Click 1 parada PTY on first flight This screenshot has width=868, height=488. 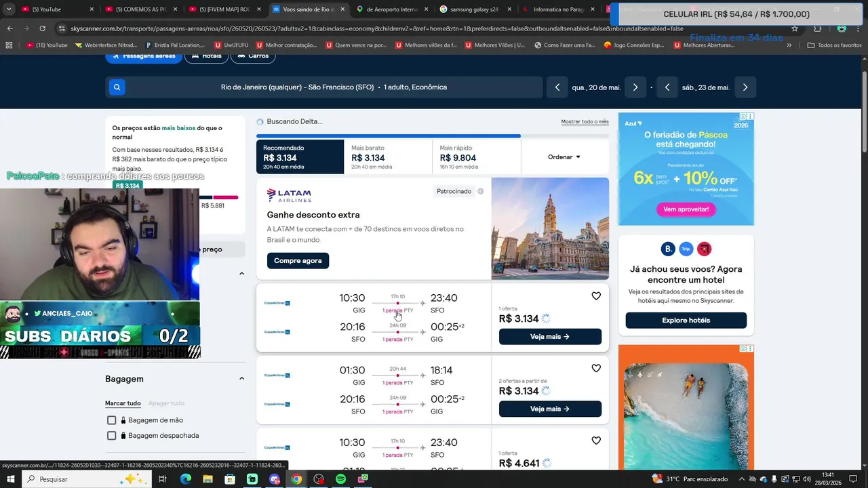click(397, 310)
